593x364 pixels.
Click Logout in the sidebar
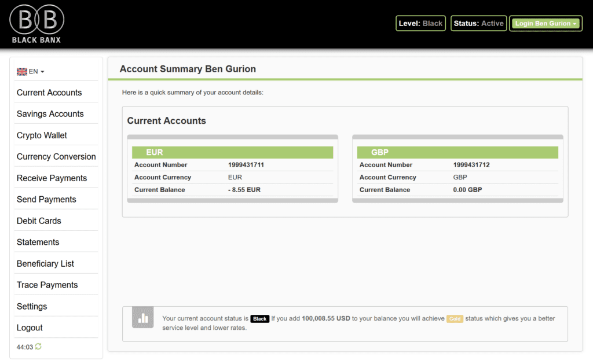pyautogui.click(x=30, y=328)
